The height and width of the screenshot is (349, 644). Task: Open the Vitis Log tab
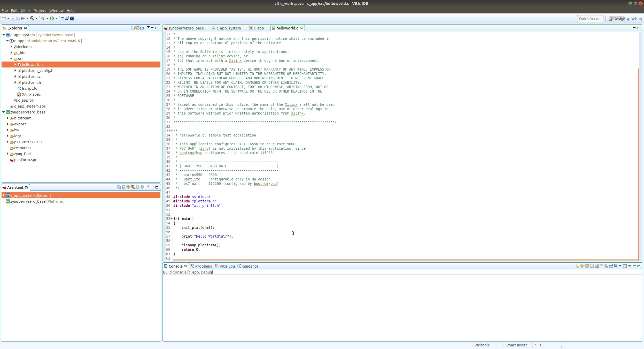point(225,266)
